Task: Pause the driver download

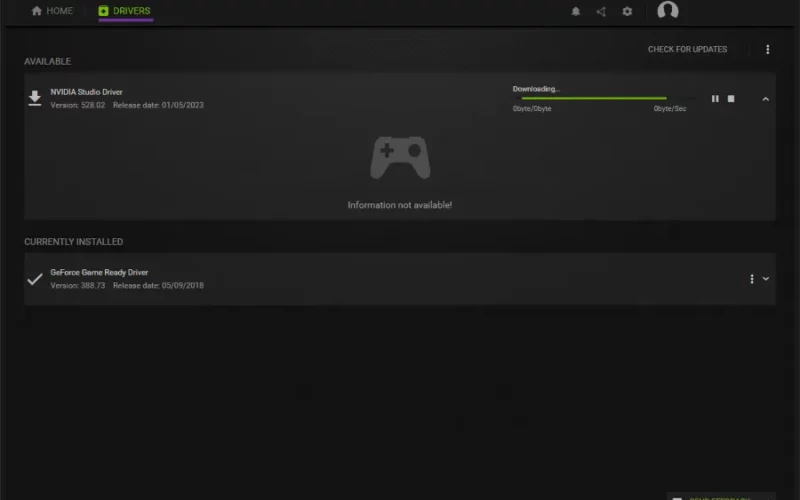Action: click(x=715, y=98)
